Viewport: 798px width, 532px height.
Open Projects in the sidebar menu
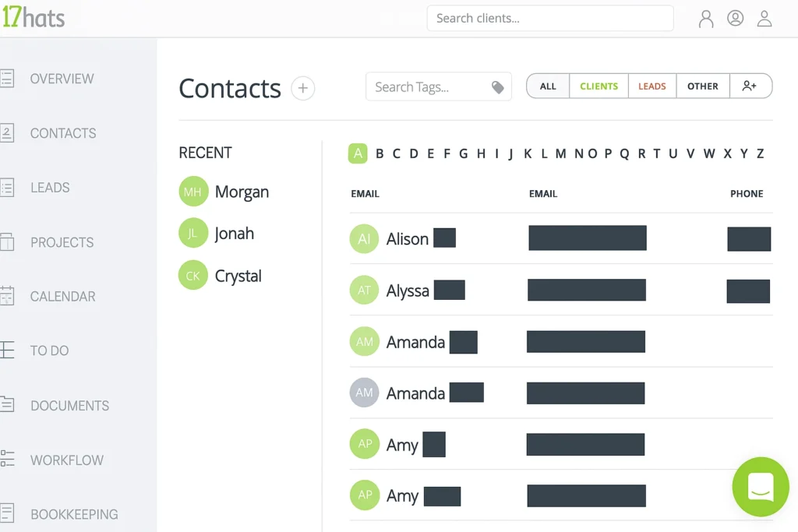[x=62, y=242]
